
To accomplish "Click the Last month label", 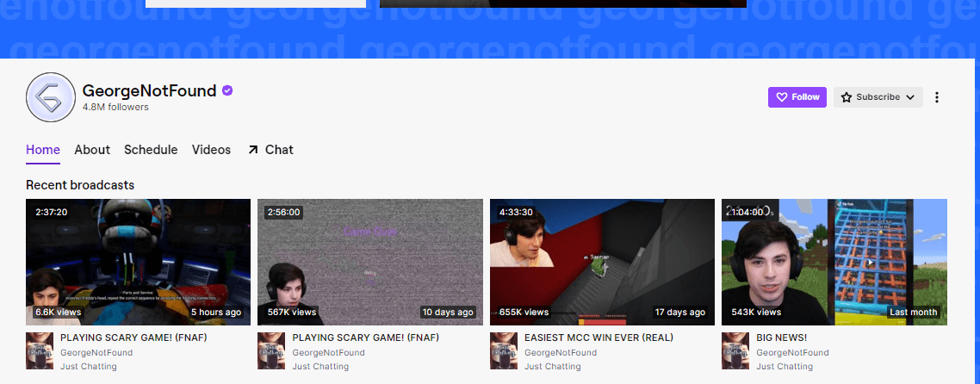I will pyautogui.click(x=914, y=313).
